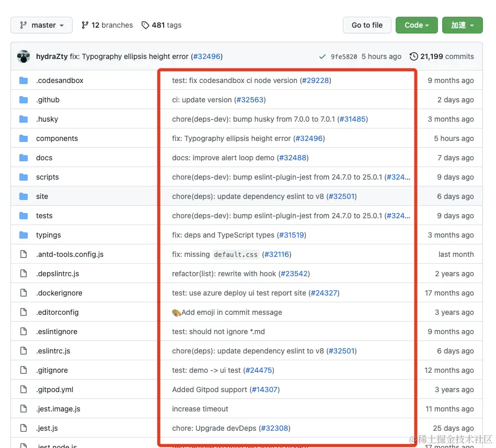The width and height of the screenshot is (496, 448).
Task: Open the 加速 dropdown button
Action: (462, 25)
